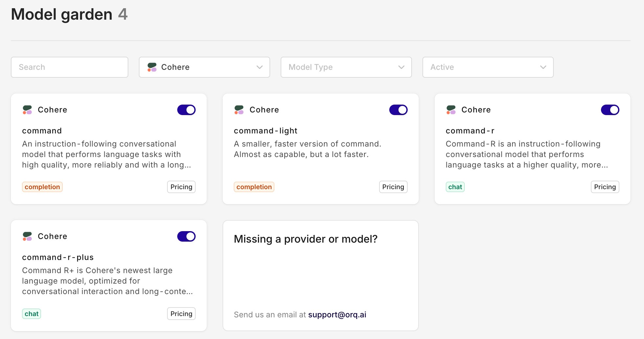The height and width of the screenshot is (339, 644).
Task: Open the Cohere provider dropdown
Action: tap(204, 67)
